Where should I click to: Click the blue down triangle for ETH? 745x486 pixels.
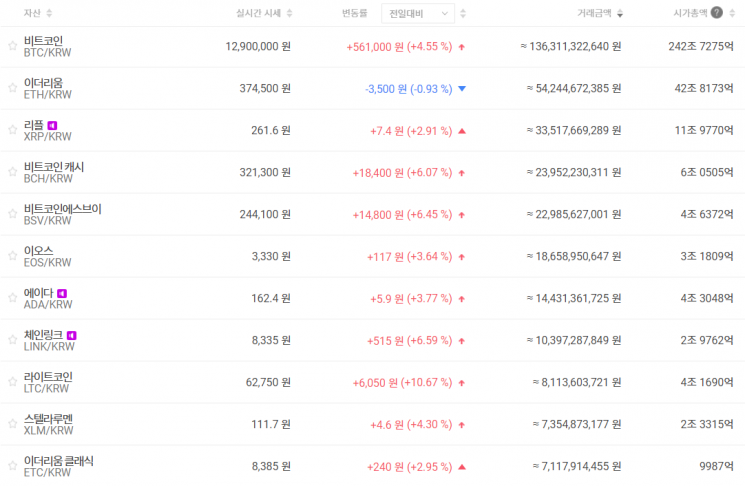point(462,88)
